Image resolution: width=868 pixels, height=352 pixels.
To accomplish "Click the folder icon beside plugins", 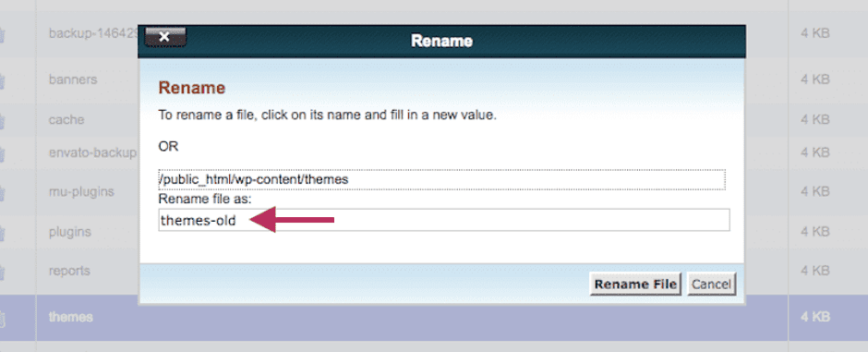I will coord(2,233).
